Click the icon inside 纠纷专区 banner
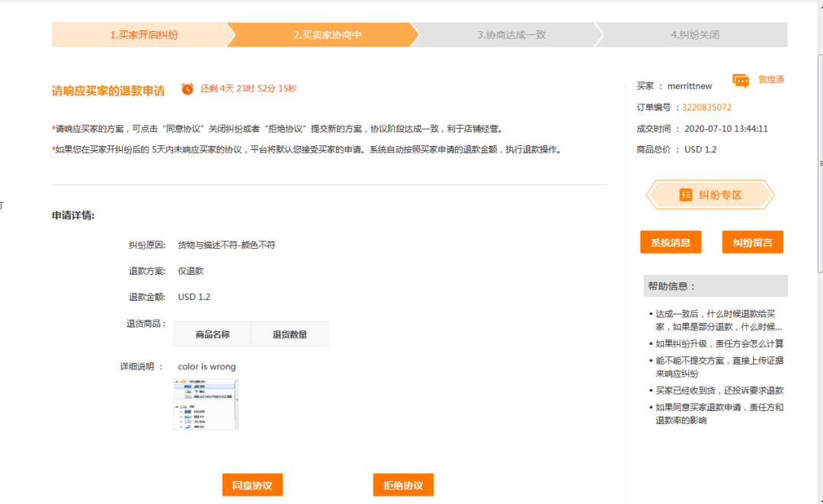Viewport: 823px width, 504px height. coord(686,196)
